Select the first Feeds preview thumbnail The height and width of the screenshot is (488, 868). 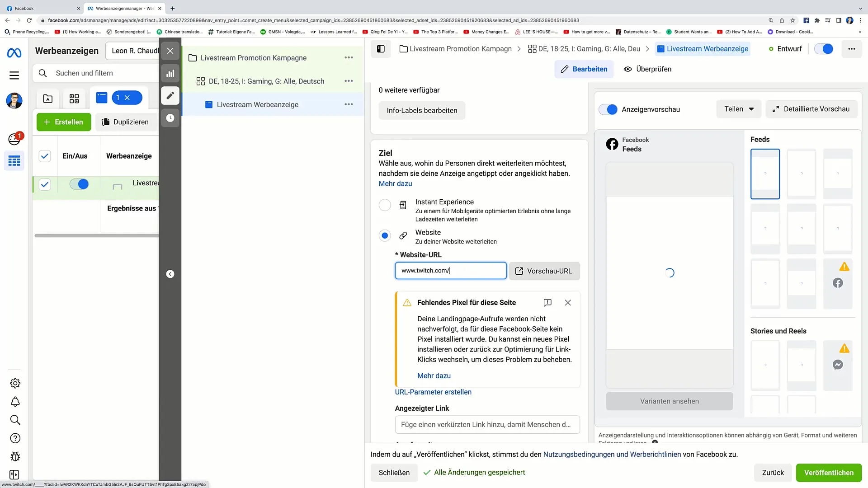[765, 174]
